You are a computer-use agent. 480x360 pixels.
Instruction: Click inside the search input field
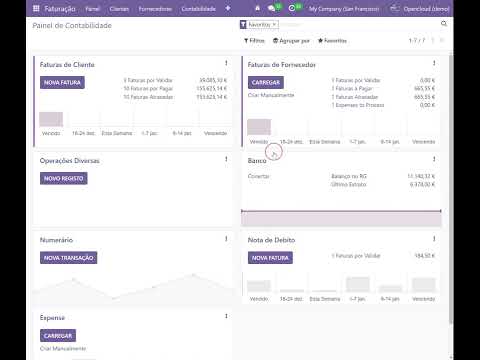(358, 24)
